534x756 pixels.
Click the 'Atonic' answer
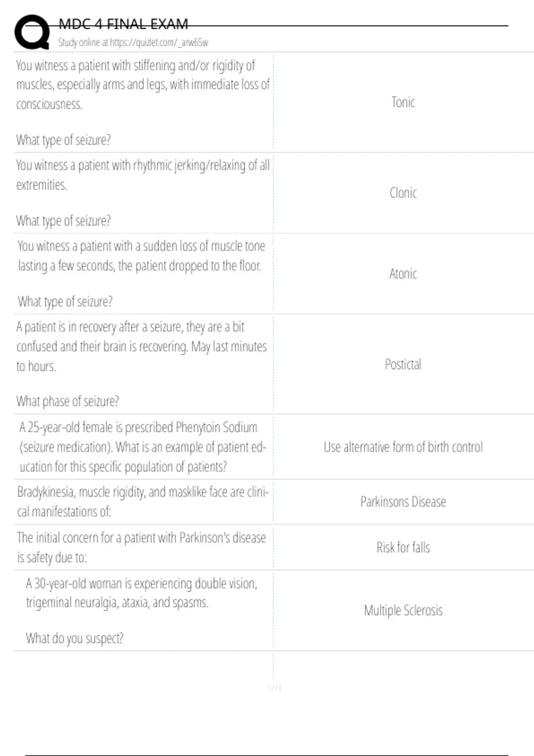coord(403,273)
